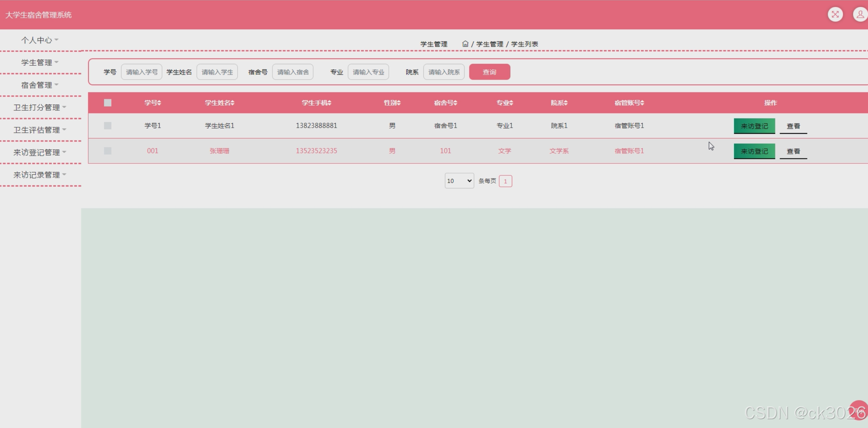Select the checkbox for student 张珊珊
The width and height of the screenshot is (868, 428).
click(108, 151)
